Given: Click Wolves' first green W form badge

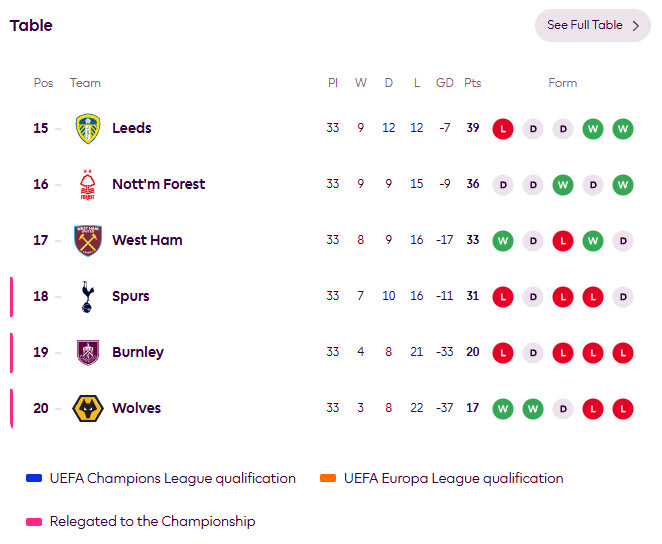Looking at the screenshot, I should pos(503,409).
